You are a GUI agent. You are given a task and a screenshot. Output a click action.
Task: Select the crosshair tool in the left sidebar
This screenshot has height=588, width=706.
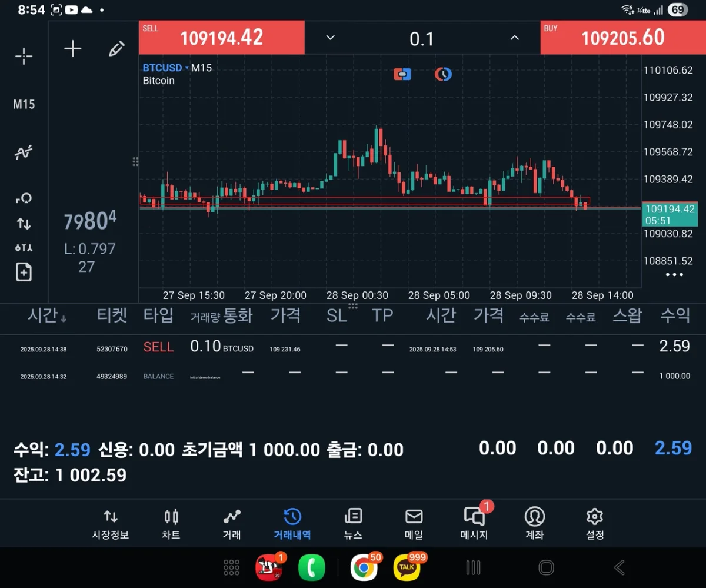[24, 56]
